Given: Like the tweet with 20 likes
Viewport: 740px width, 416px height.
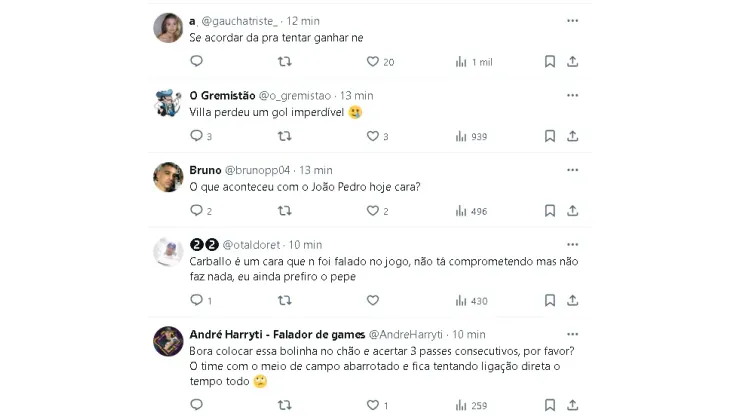Looking at the screenshot, I should click(372, 62).
